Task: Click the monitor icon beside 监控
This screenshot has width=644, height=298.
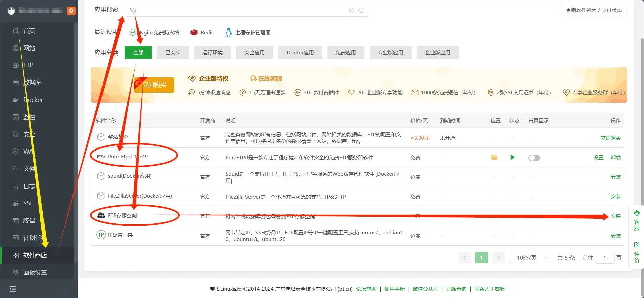Action: 16,117
